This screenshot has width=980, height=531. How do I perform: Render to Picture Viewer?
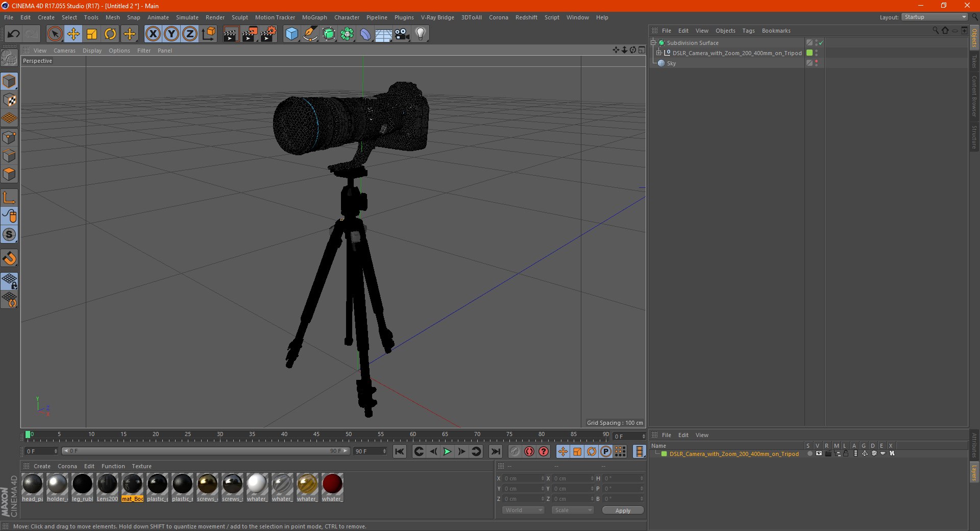[250, 34]
